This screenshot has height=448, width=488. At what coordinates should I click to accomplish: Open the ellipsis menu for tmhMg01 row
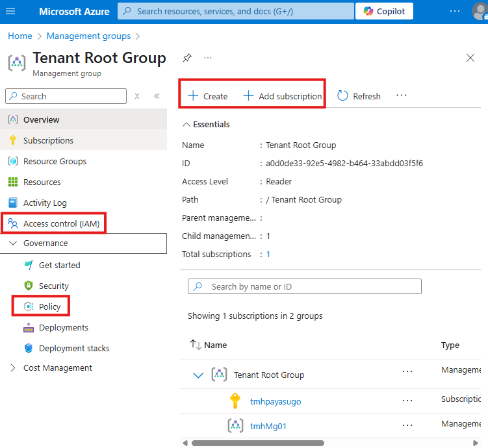pos(407,425)
